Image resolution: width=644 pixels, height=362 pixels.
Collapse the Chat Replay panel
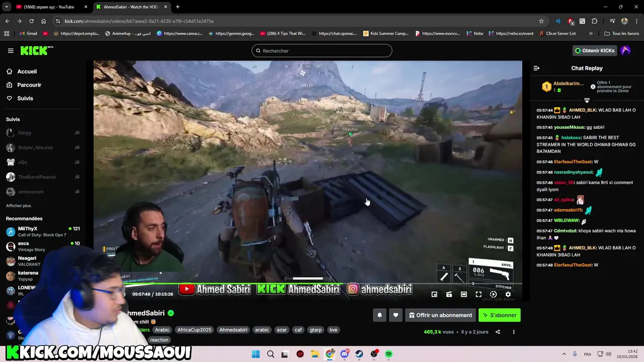[x=536, y=68]
